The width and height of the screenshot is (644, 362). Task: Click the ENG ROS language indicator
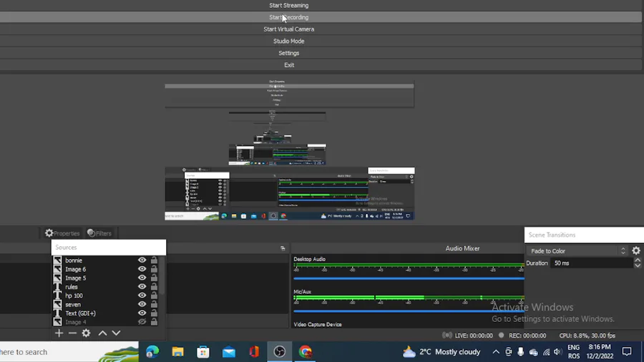574,352
